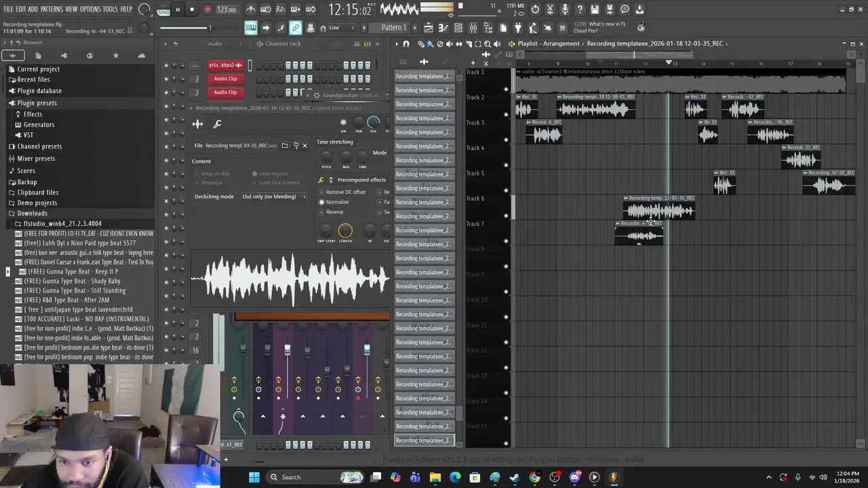Pause playback with the pause button
868x488 pixels.
pyautogui.click(x=178, y=9)
